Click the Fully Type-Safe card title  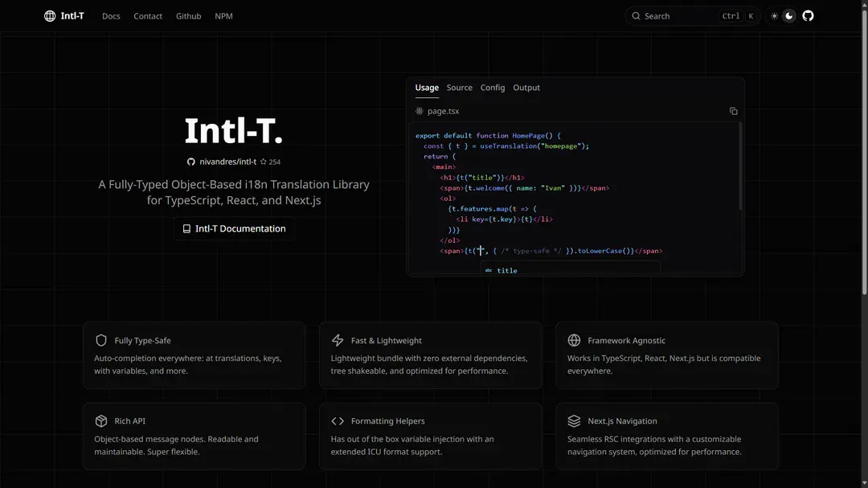(x=142, y=341)
